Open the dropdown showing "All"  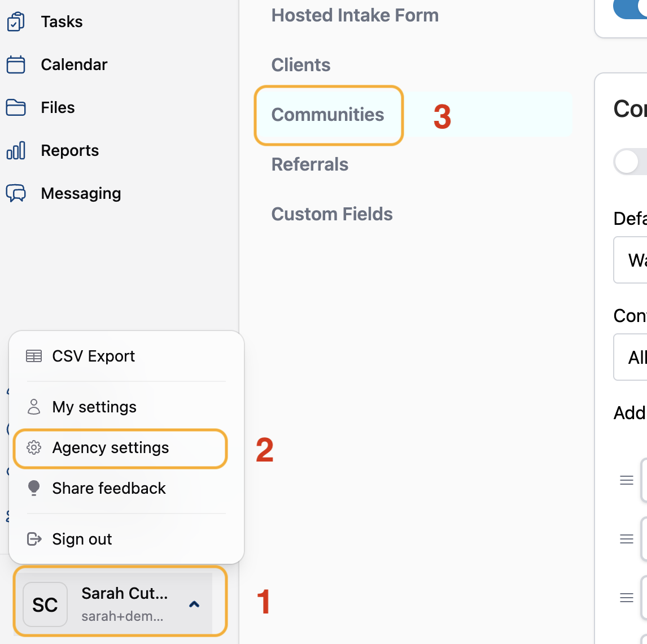(x=631, y=357)
